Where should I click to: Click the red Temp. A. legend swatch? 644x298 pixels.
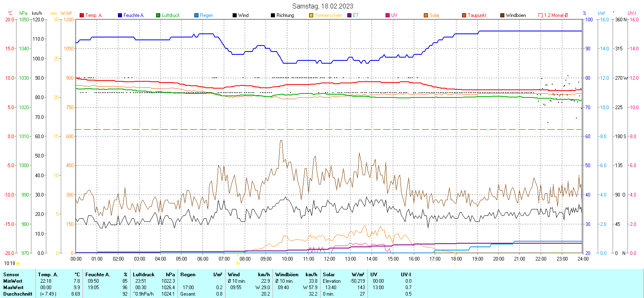coord(82,15)
